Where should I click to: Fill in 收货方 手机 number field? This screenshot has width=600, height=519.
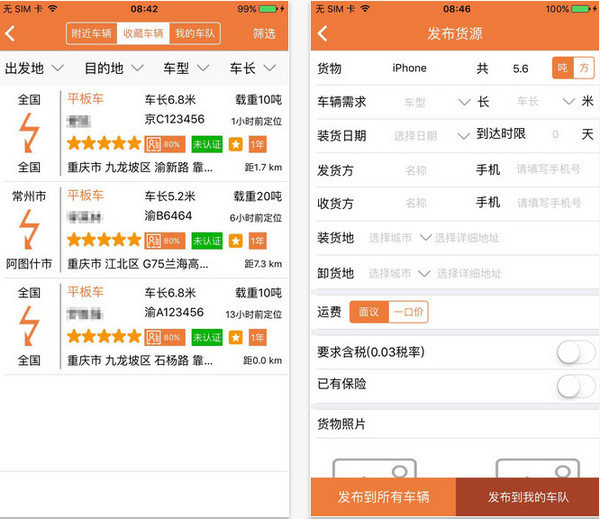pyautogui.click(x=549, y=202)
